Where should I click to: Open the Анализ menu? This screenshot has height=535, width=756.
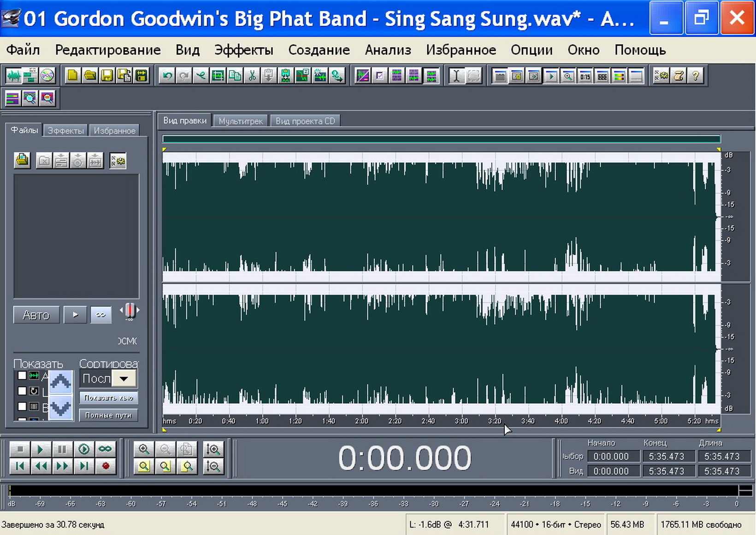pyautogui.click(x=388, y=50)
